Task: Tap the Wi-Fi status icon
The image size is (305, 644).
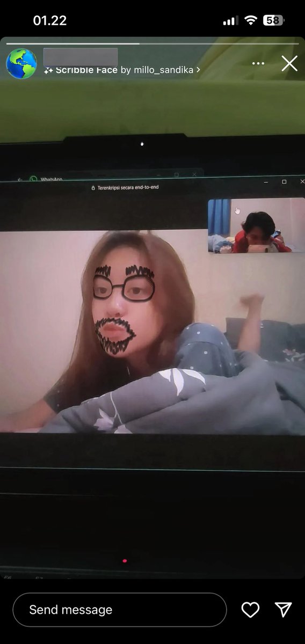Action: click(250, 20)
